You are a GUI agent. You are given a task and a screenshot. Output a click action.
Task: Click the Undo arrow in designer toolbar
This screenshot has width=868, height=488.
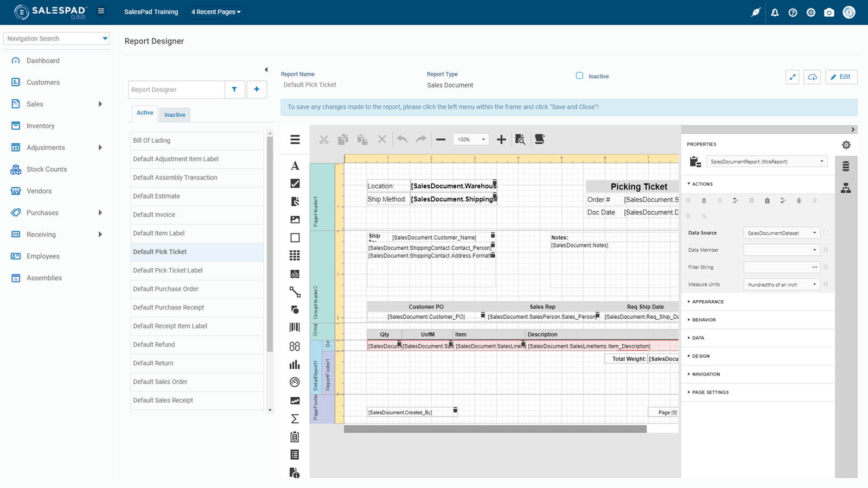coord(402,140)
